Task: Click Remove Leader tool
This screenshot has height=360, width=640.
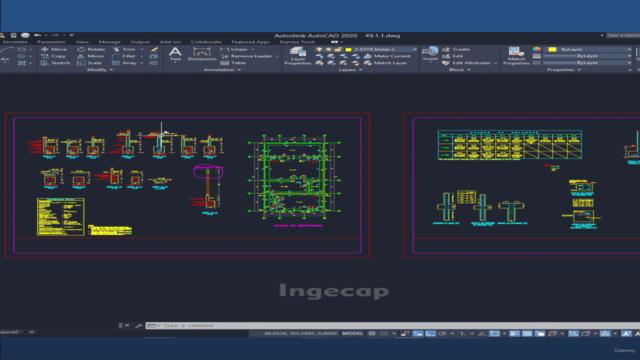Action: tap(247, 56)
